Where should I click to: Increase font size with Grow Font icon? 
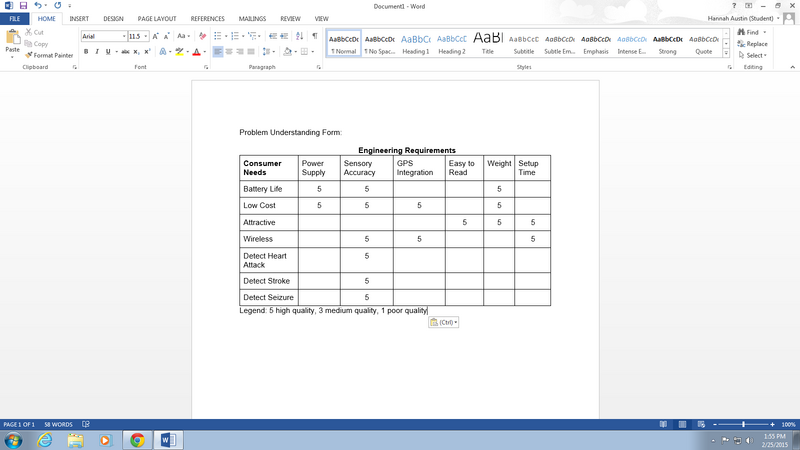coord(155,36)
